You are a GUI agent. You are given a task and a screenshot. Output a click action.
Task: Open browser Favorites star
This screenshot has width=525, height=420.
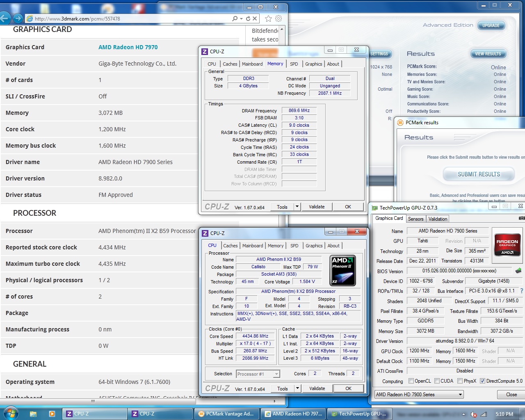point(268,18)
